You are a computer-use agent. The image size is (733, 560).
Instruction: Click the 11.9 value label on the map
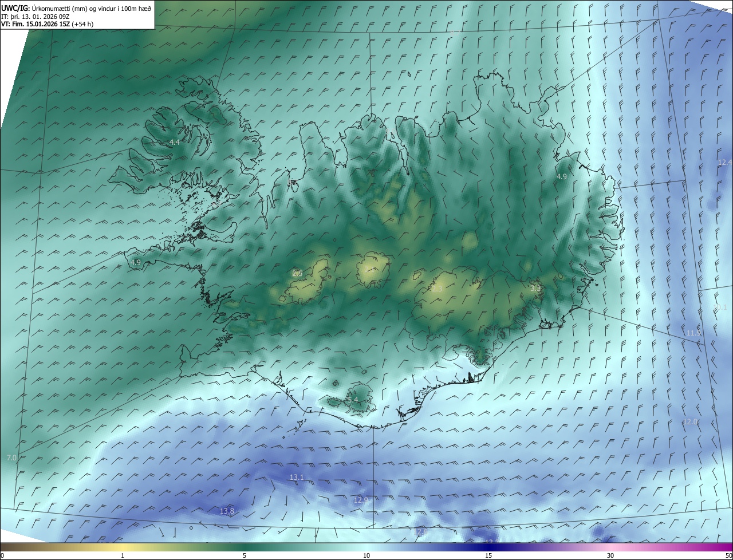click(693, 333)
